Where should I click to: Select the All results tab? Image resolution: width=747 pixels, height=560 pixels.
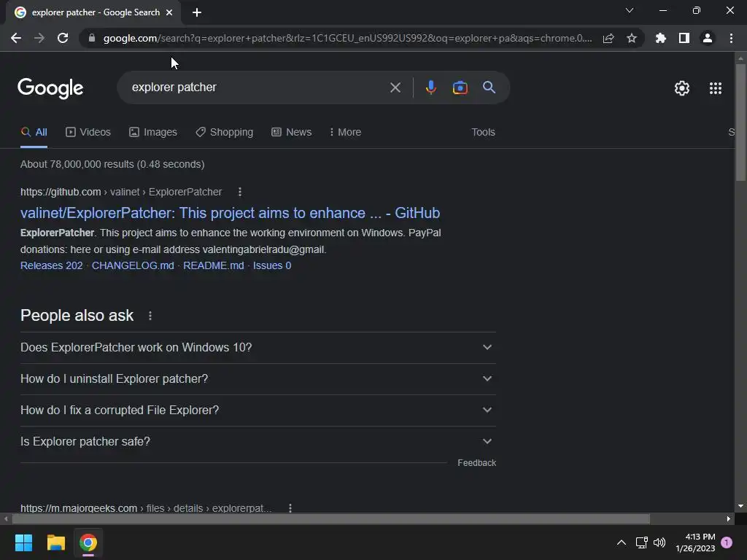pyautogui.click(x=34, y=133)
